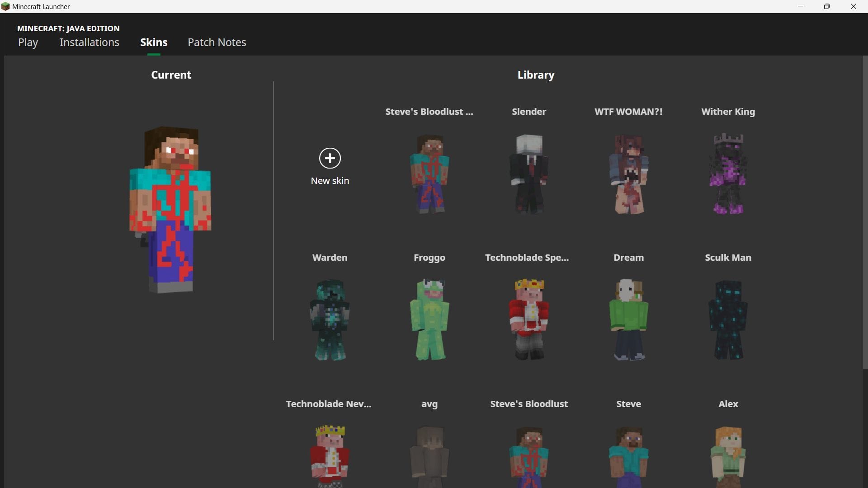Screen dimensions: 868x488
Task: Click the Alex skin at the bottom
Action: tap(727, 456)
